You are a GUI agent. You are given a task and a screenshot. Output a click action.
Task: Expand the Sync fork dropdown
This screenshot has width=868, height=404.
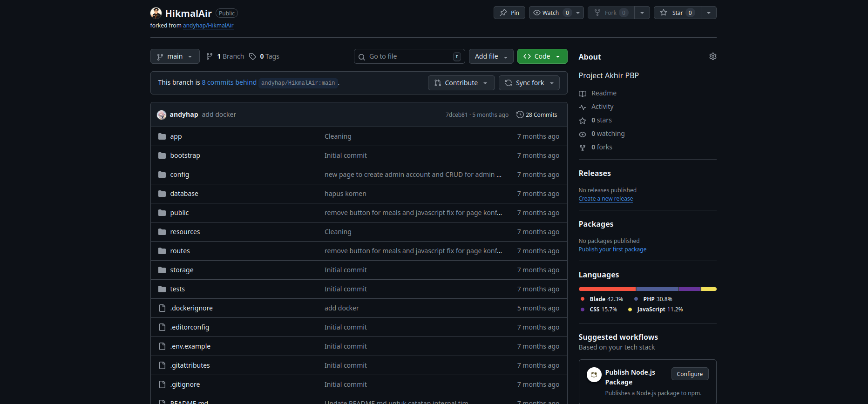coord(529,83)
